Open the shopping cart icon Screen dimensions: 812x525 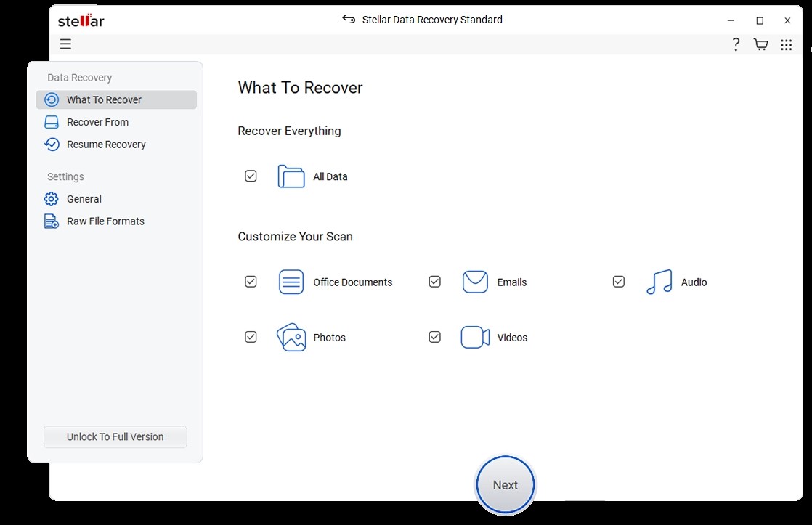tap(760, 44)
